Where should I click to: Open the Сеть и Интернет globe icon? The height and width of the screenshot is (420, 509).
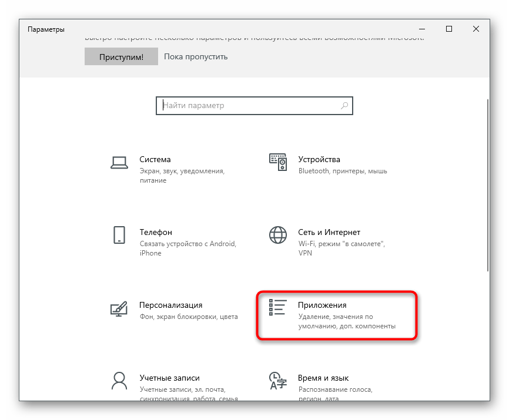277,235
